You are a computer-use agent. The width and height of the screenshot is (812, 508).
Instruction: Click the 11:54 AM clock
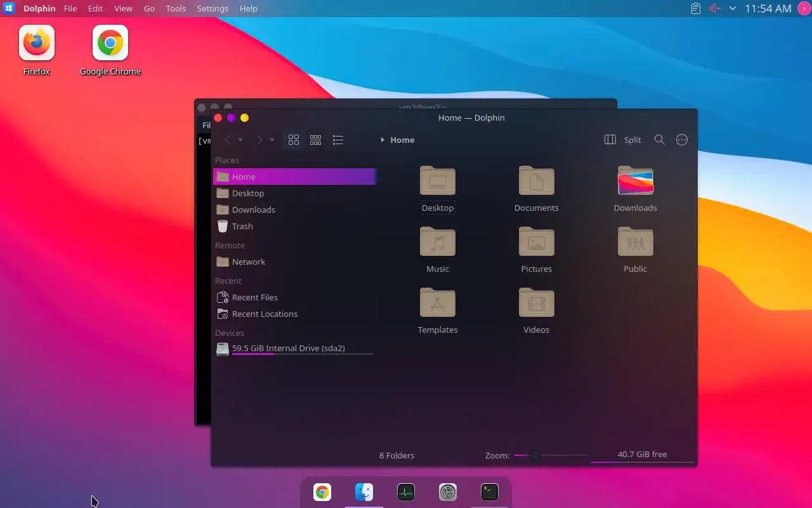pyautogui.click(x=768, y=8)
